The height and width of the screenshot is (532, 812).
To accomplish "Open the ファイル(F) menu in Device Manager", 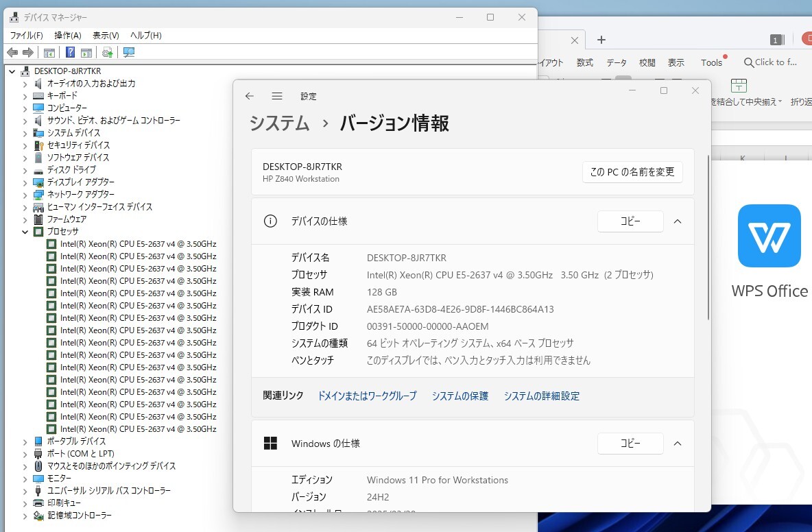I will click(x=27, y=35).
